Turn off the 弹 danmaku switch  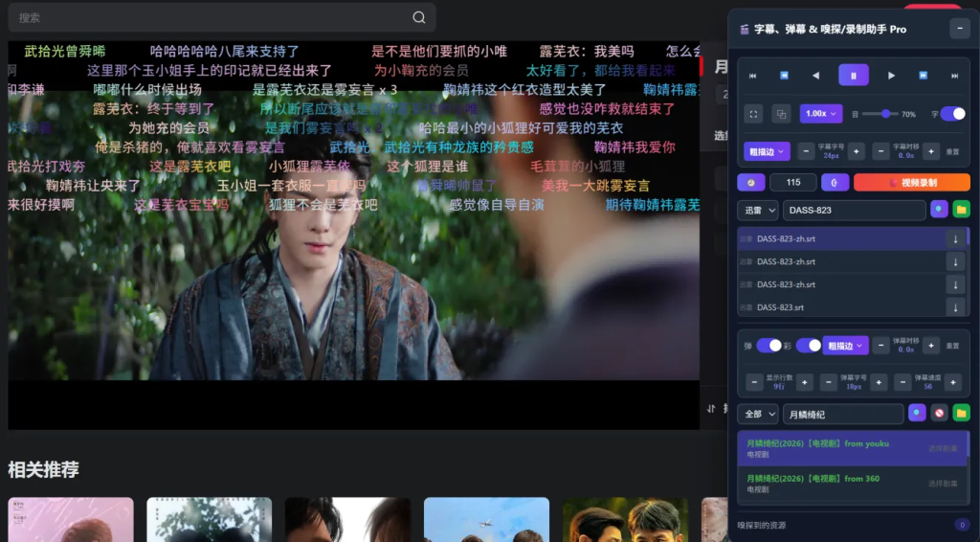point(768,346)
